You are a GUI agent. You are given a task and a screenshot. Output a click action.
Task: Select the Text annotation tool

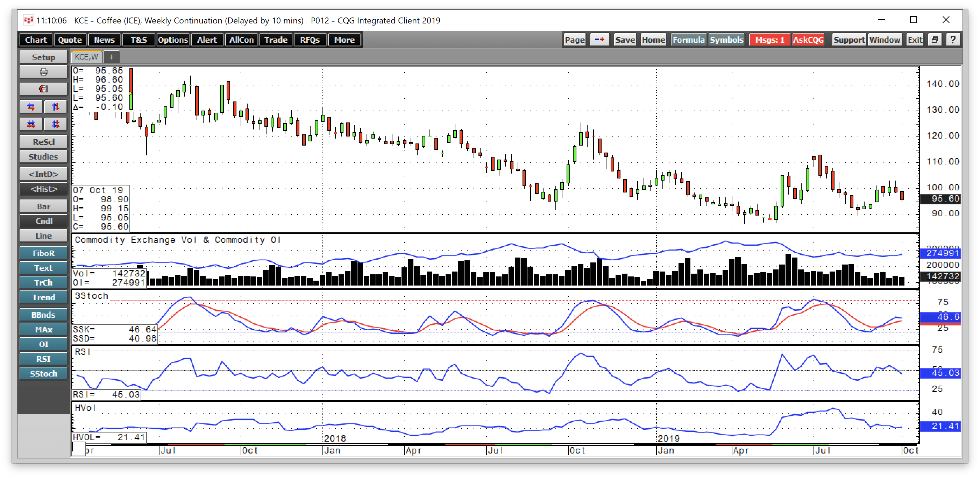(43, 268)
